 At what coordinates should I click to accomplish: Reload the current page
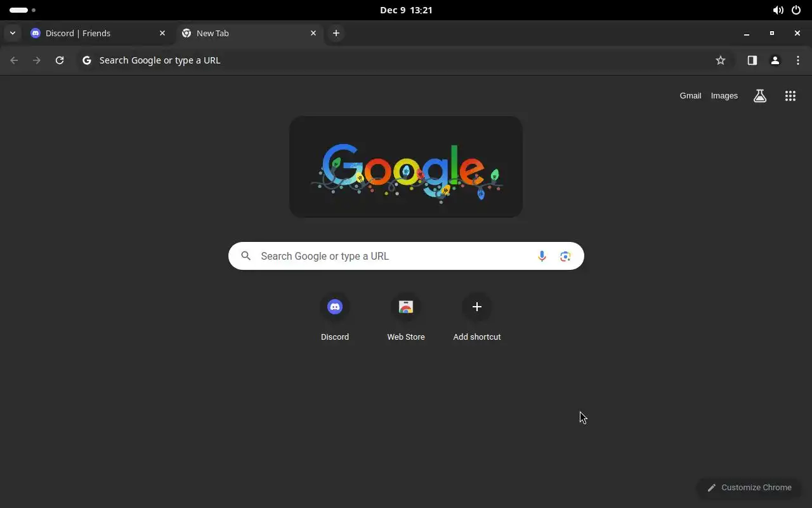(x=60, y=60)
